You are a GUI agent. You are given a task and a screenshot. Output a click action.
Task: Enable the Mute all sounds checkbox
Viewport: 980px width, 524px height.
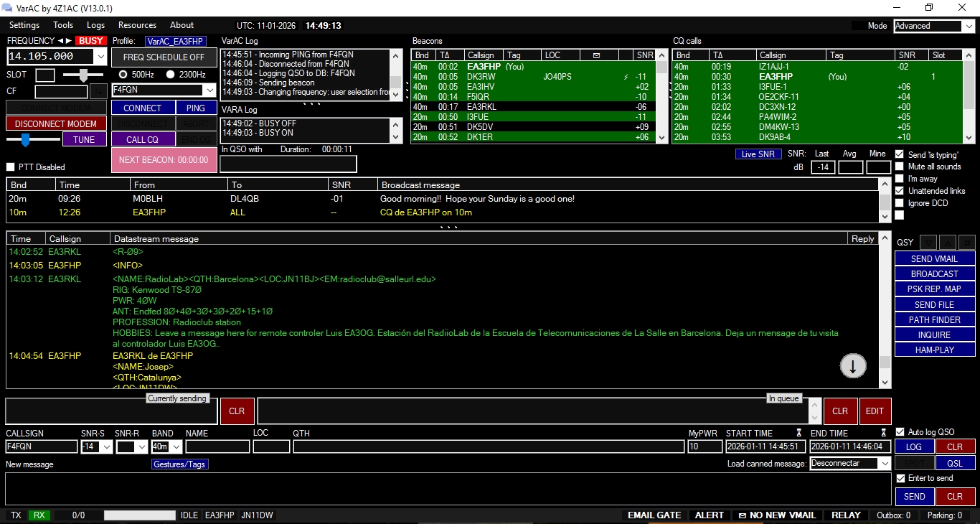pos(900,167)
